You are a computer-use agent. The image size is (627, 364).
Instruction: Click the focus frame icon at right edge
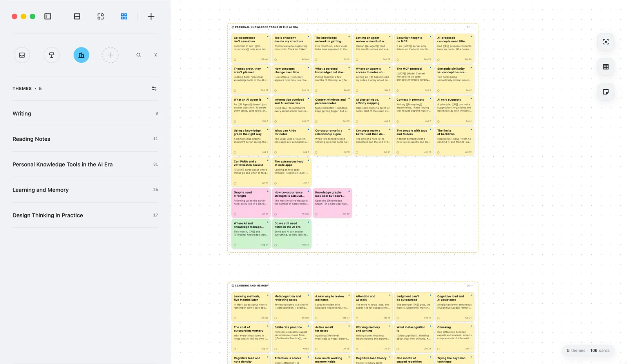tap(606, 42)
